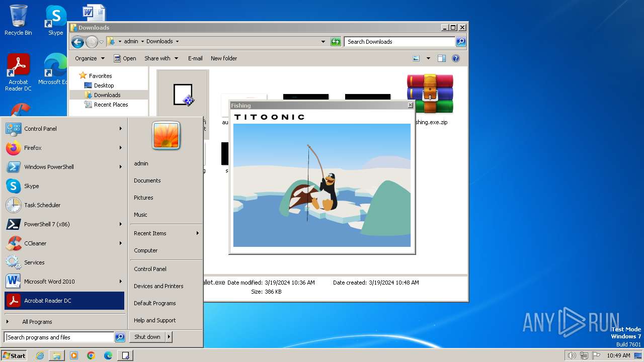Launch Microsoft Word 2010 from Start menu
The height and width of the screenshot is (362, 644).
pos(64,282)
